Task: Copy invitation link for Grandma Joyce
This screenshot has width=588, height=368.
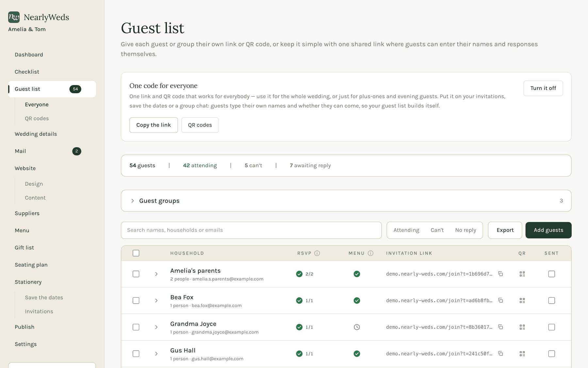Action: point(500,327)
